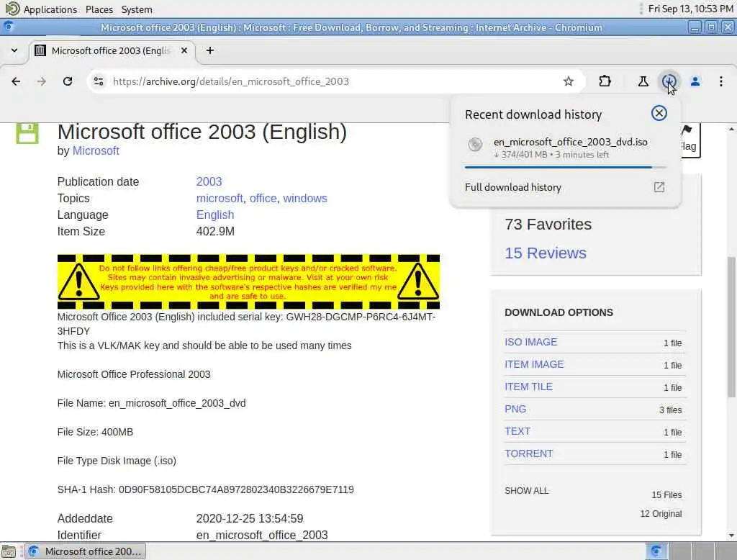
Task: Bookmark this page with the star icon
Action: pos(569,81)
